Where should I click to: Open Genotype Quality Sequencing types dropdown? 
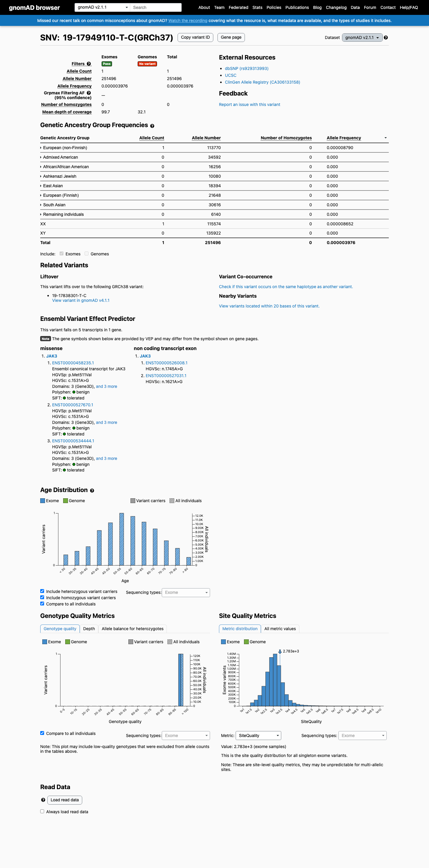pyautogui.click(x=186, y=736)
